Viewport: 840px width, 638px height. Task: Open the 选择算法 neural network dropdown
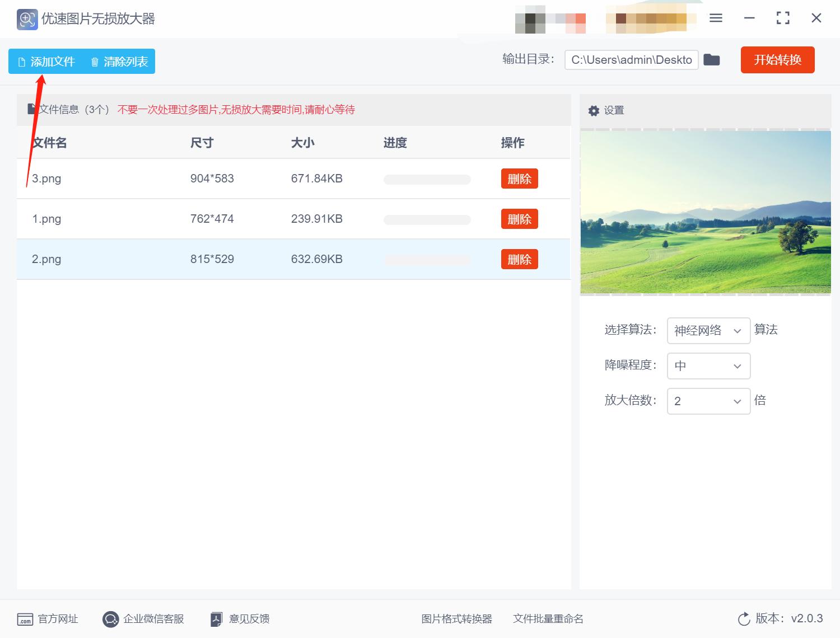click(x=708, y=330)
